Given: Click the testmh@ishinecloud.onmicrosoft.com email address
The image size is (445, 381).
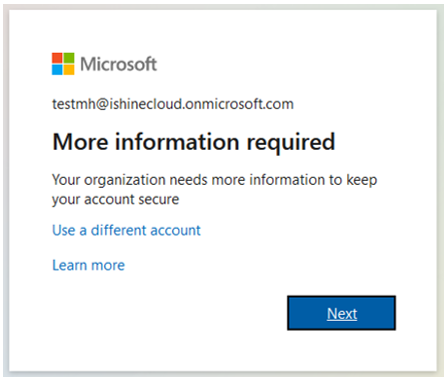Looking at the screenshot, I should point(173,104).
